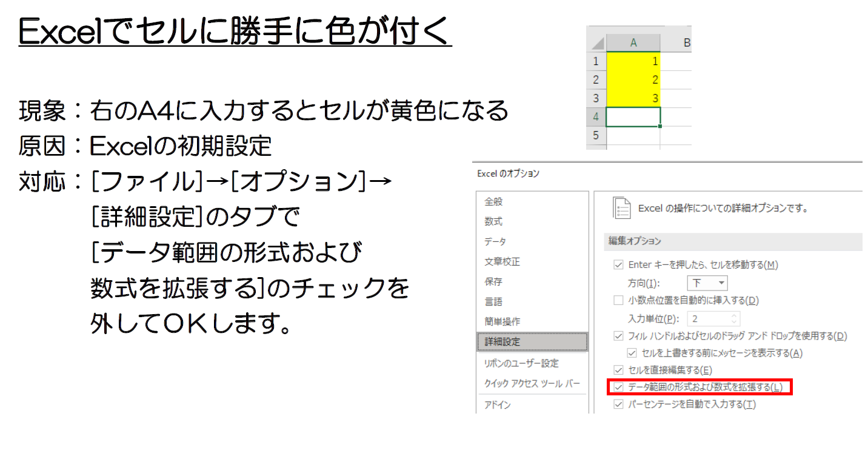The width and height of the screenshot is (868, 456).
Task: Click row 4 header
Action: pyautogui.click(x=596, y=116)
